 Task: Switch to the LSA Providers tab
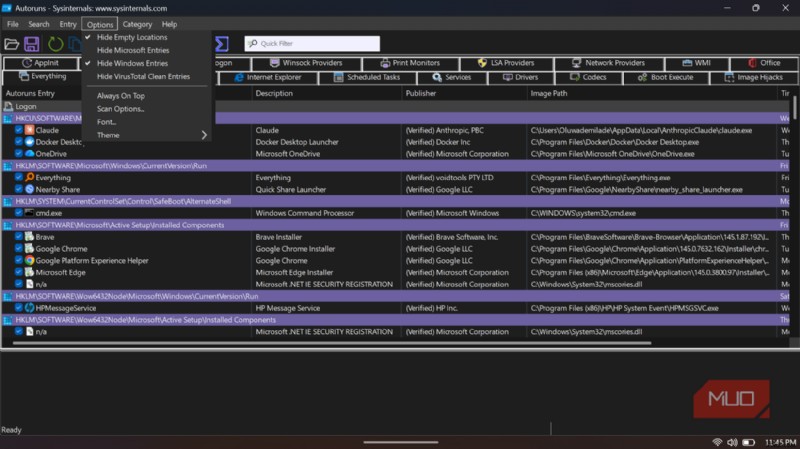tap(506, 63)
